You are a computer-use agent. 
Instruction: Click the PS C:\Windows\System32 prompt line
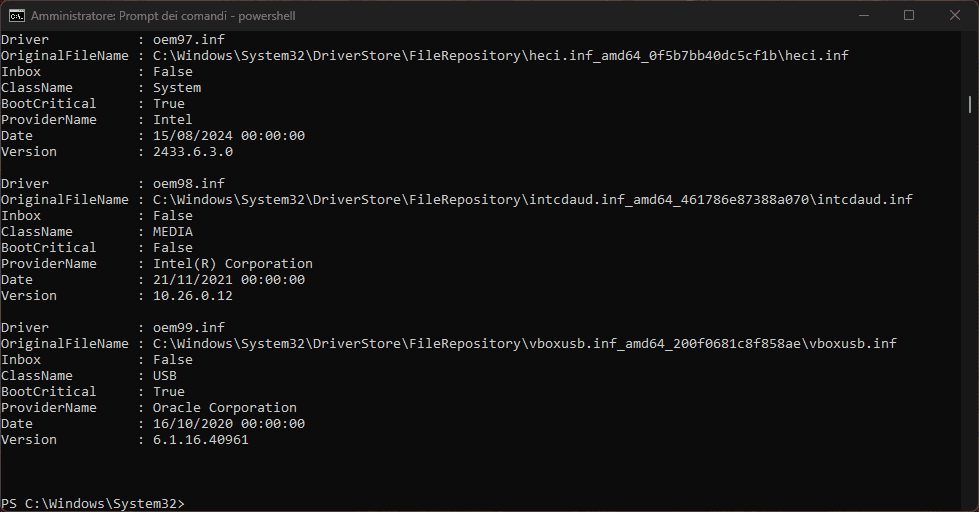click(x=93, y=503)
